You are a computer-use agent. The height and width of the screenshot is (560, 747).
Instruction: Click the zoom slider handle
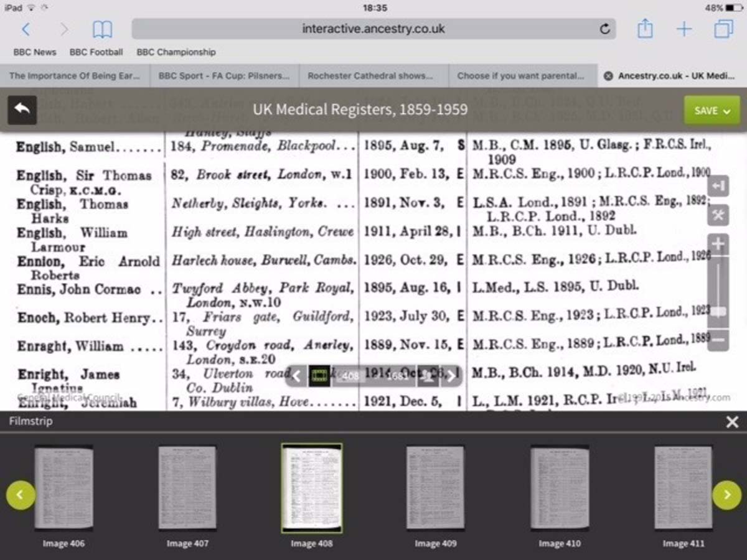click(x=718, y=311)
